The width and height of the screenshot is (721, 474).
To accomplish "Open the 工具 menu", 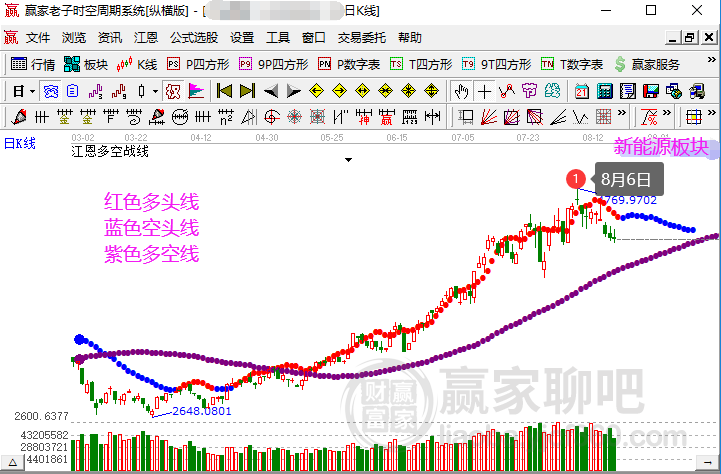I will [278, 38].
